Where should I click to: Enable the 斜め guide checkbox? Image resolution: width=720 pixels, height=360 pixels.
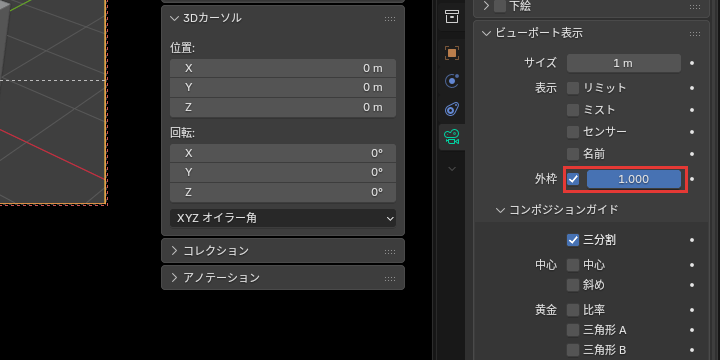coord(573,285)
